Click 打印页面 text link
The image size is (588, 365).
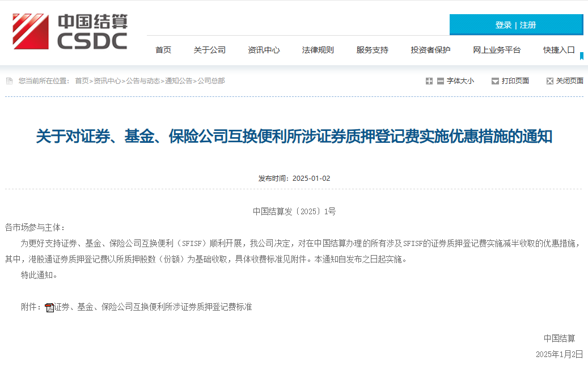point(515,81)
